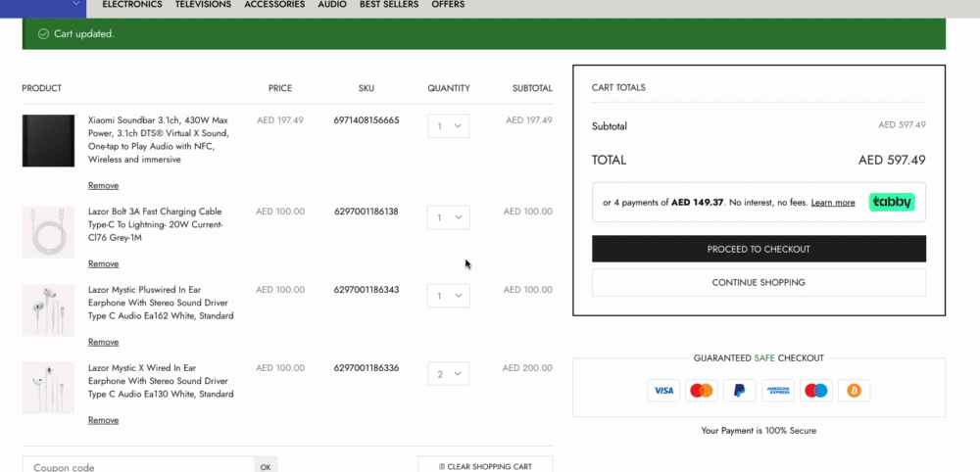The image size is (980, 472).
Task: Open quantity dropdown for Lazor Mystic Pluswired earphone
Action: [448, 296]
